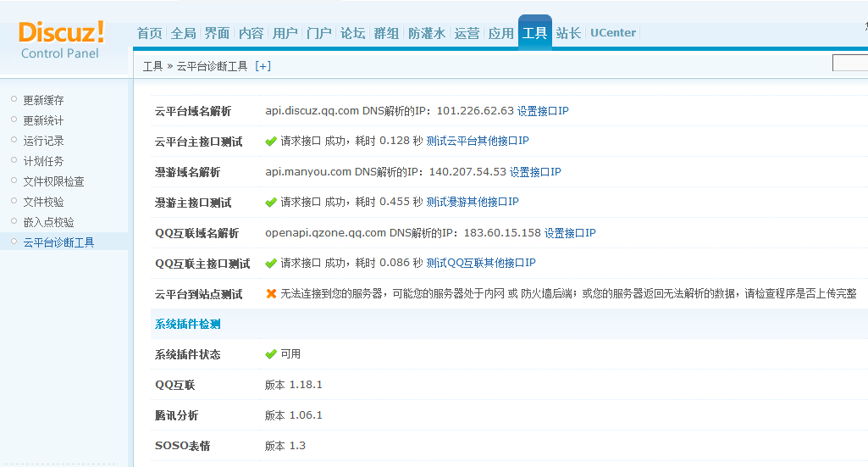Click the IP text 101.226.62.63
This screenshot has height=467, width=868.
476,111
